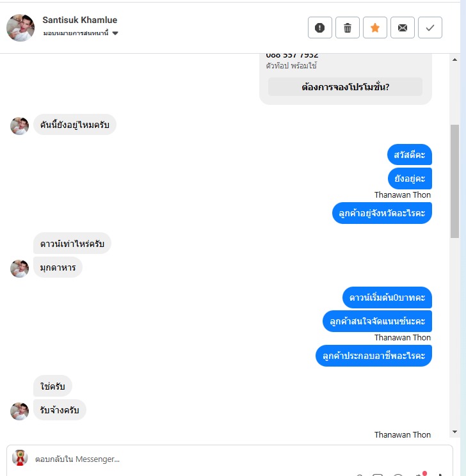Toggle the orange star follow-up marker
Image resolution: width=466 pixels, height=476 pixels.
click(375, 28)
